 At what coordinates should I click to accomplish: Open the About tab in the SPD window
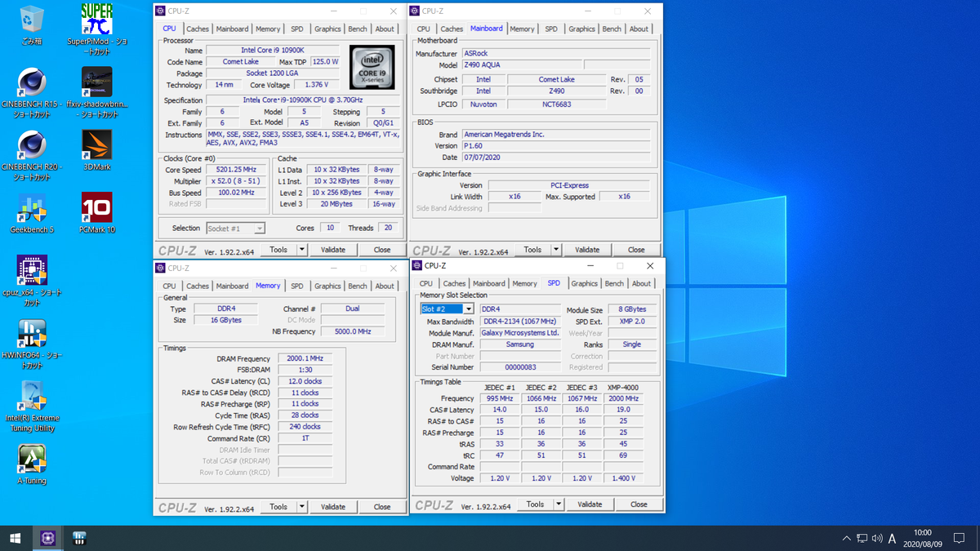click(642, 283)
